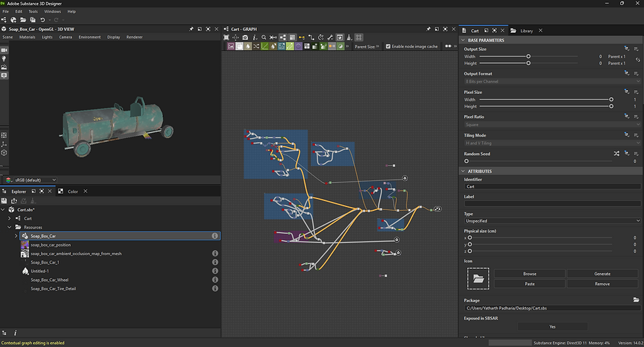This screenshot has width=644, height=347.
Task: Toggle the graph hierarchy display mode button
Action: click(283, 37)
